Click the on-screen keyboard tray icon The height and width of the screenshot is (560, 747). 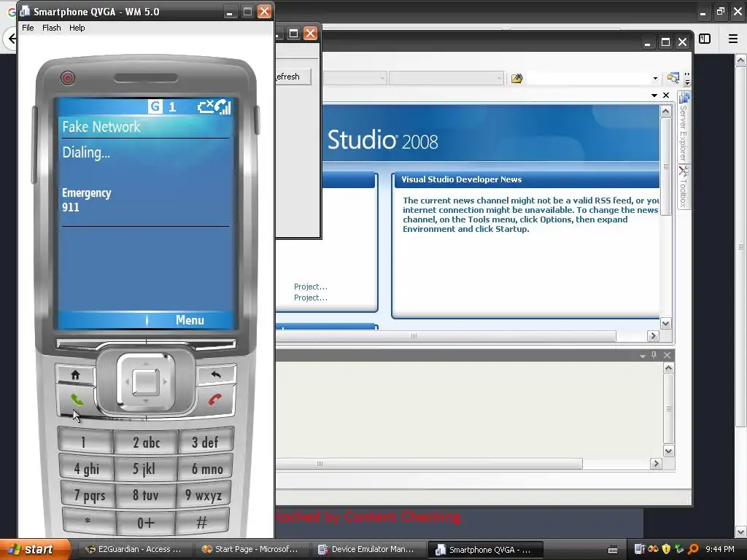pyautogui.click(x=613, y=550)
